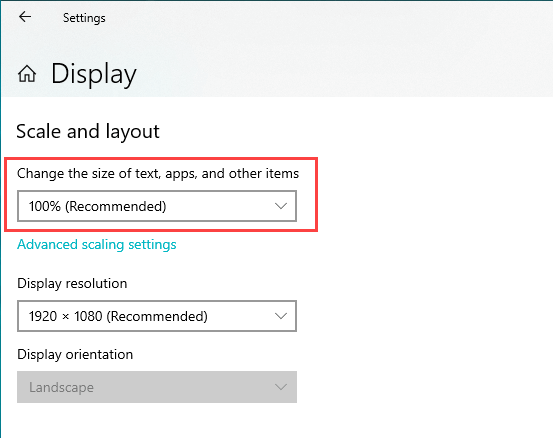Click the Display page heading
This screenshot has width=553, height=438.
[x=94, y=74]
